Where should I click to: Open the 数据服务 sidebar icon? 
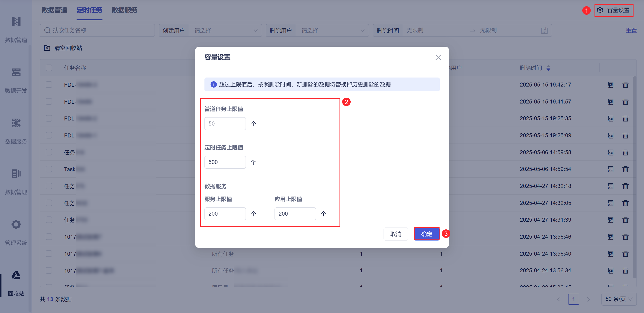click(x=16, y=123)
